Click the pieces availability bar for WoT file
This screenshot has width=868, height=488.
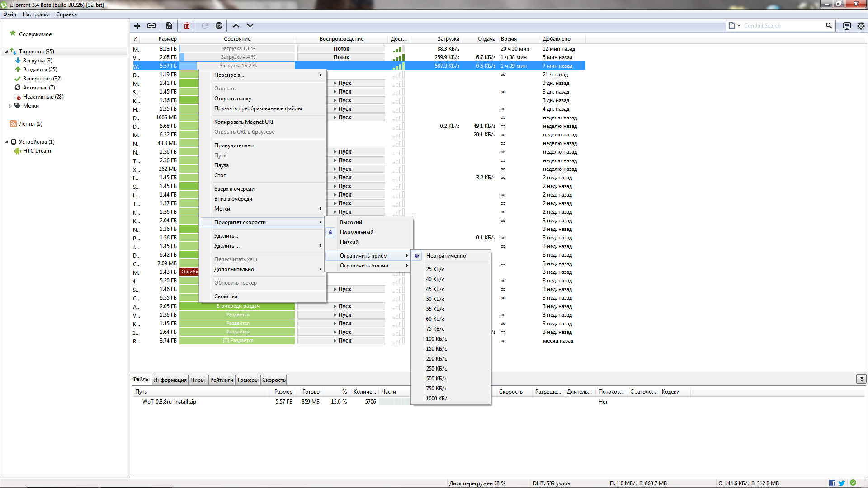(x=395, y=402)
